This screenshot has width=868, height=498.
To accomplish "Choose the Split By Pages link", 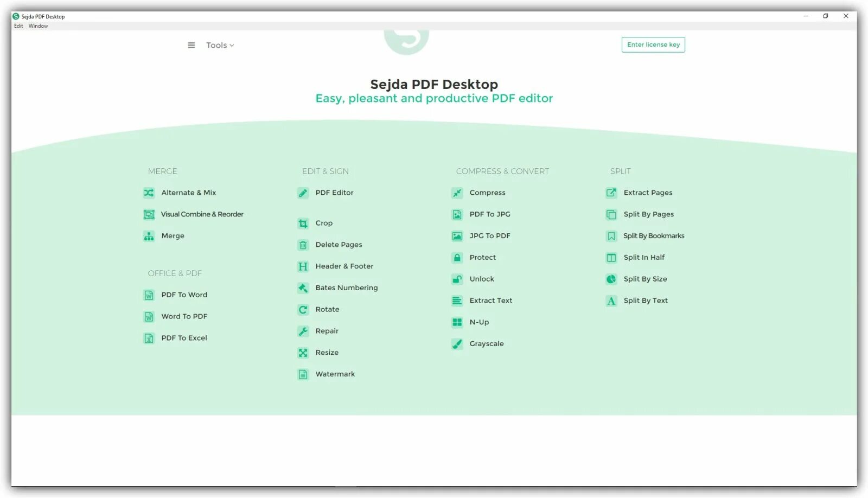I will click(648, 214).
